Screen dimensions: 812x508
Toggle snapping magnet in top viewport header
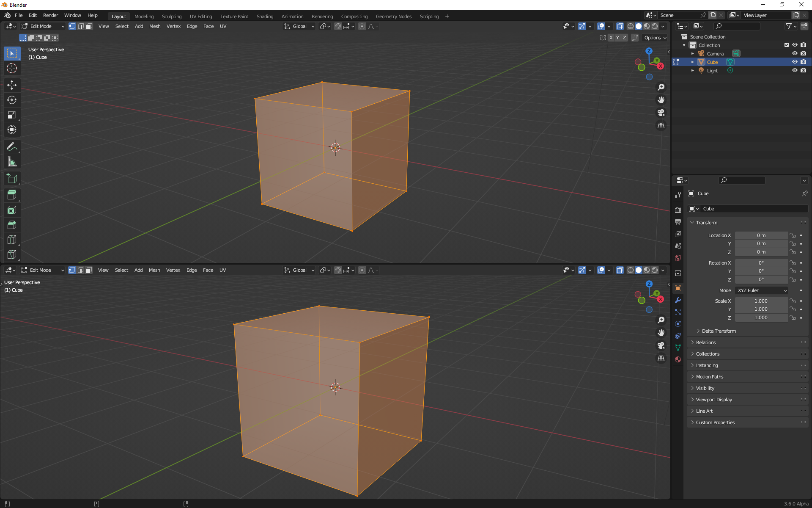coord(337,26)
